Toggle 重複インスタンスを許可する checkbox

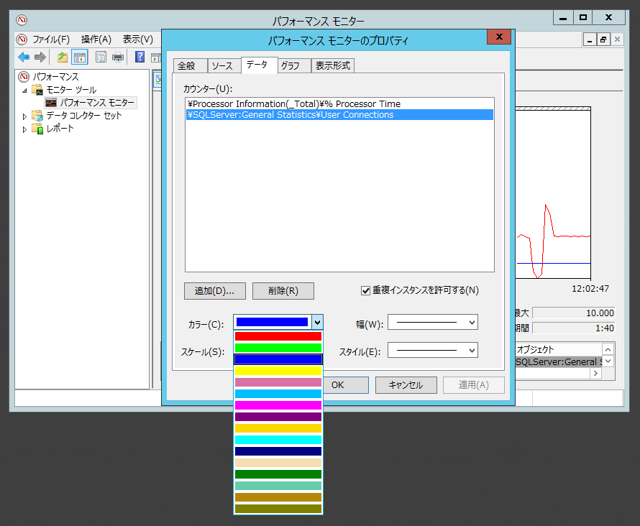click(365, 291)
